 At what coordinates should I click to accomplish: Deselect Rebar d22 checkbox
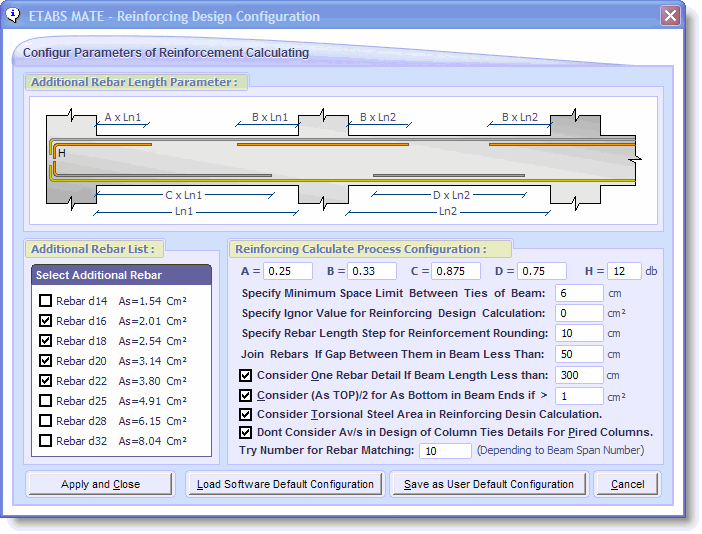pyautogui.click(x=45, y=381)
